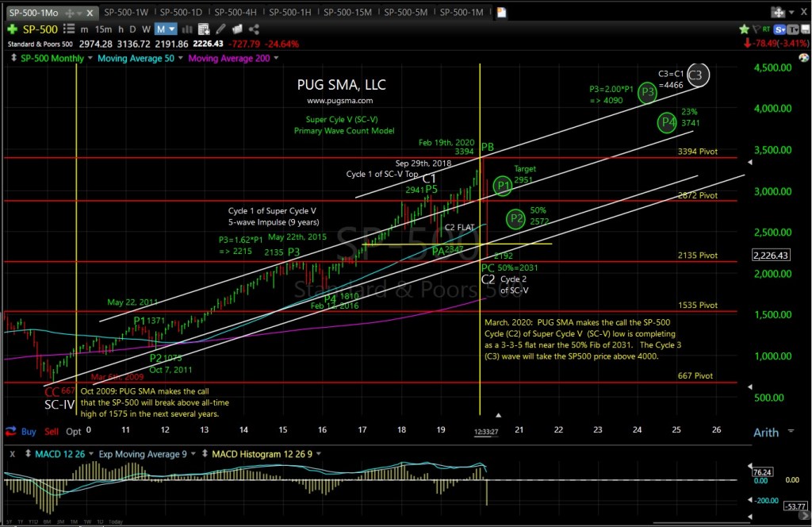
Task: Expand the MACD Histogram 12 26 9 dropdown
Action: click(319, 454)
